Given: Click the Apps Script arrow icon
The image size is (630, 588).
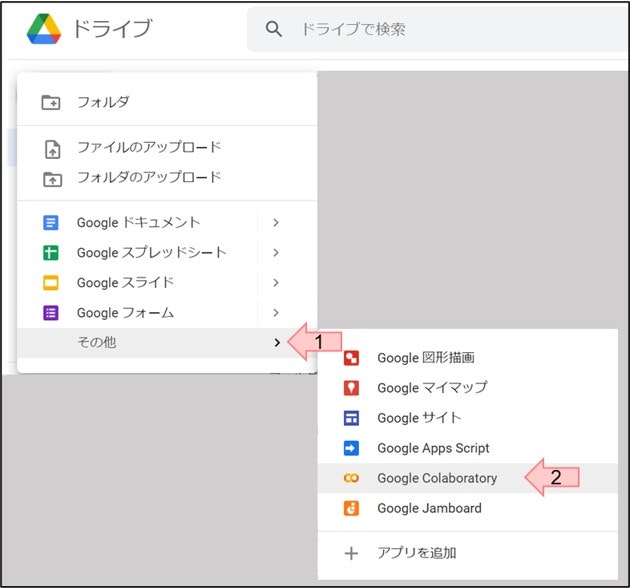Looking at the screenshot, I should 352,448.
